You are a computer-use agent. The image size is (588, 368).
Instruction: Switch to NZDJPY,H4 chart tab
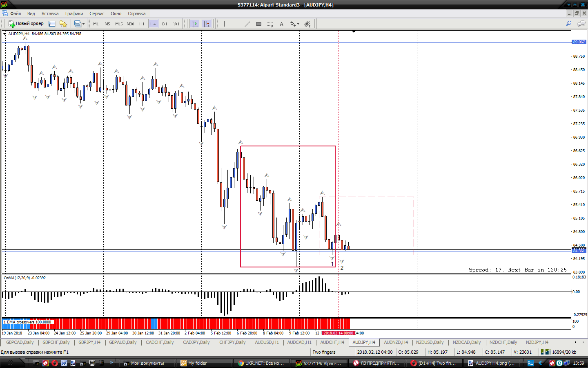point(537,342)
